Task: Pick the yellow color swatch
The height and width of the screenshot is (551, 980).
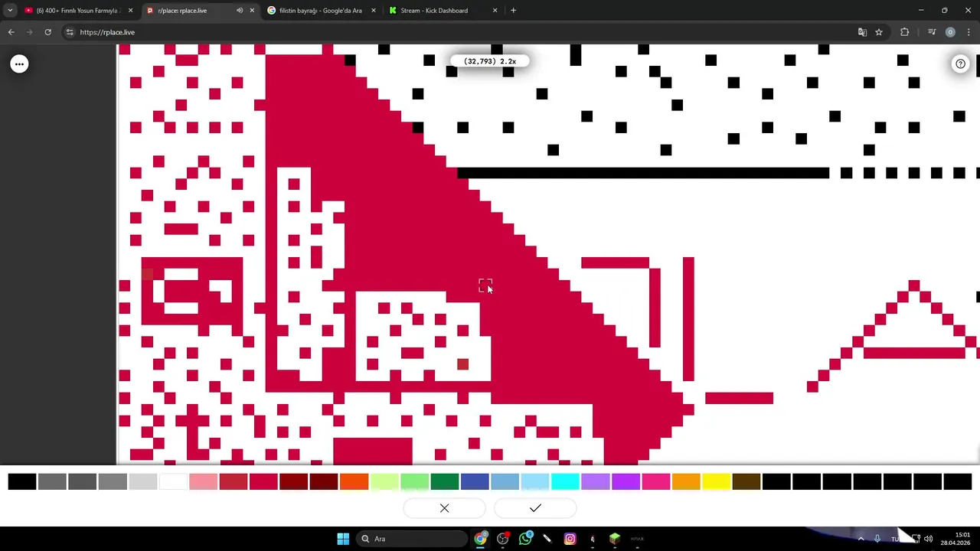Action: point(717,482)
